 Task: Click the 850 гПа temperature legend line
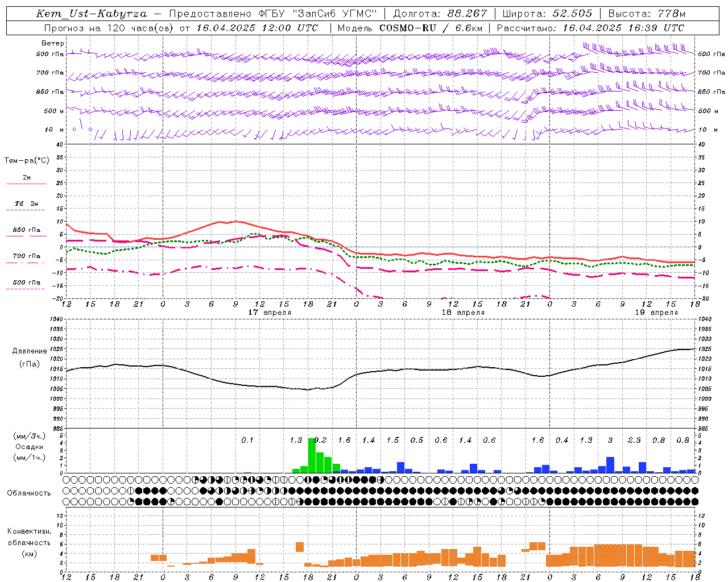(26, 235)
